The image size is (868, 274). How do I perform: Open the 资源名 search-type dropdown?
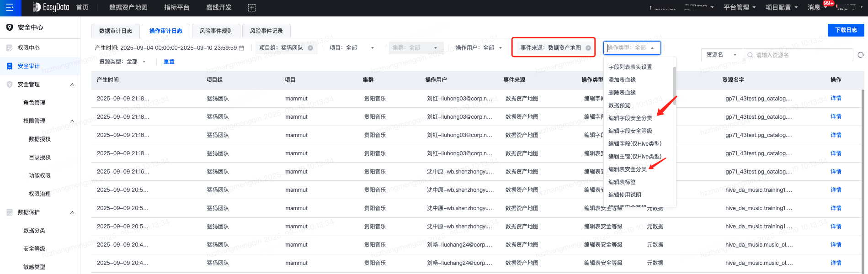pos(721,55)
